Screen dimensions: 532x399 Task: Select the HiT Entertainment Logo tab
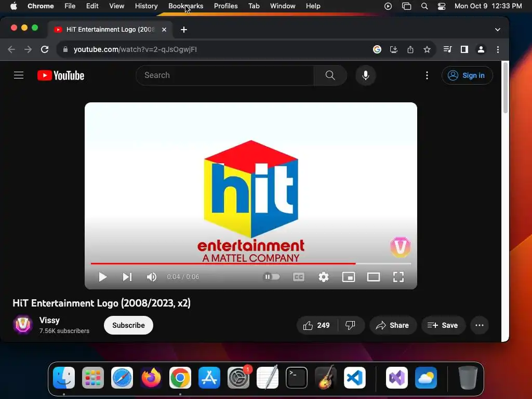pos(110,30)
